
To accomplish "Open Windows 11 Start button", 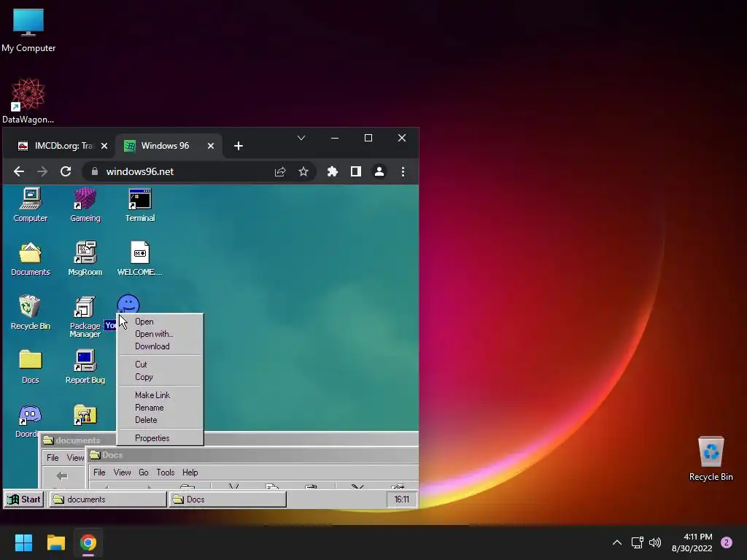I will pyautogui.click(x=23, y=542).
